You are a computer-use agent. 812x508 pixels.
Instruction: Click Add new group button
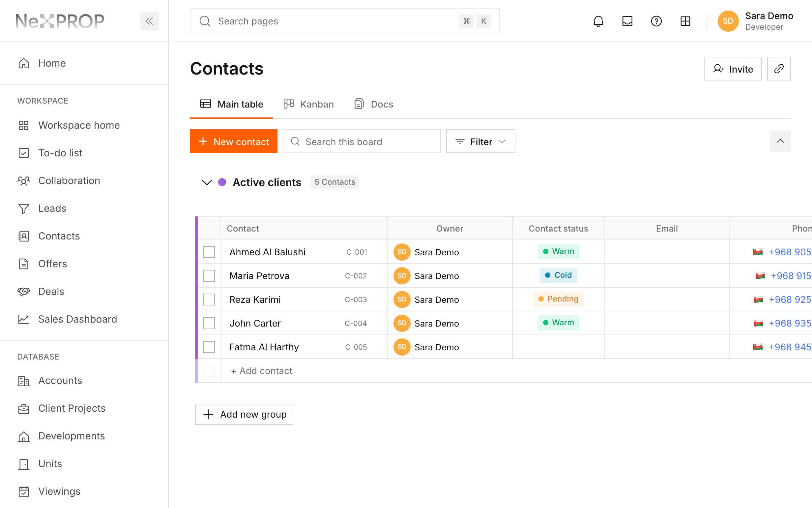[x=244, y=414]
